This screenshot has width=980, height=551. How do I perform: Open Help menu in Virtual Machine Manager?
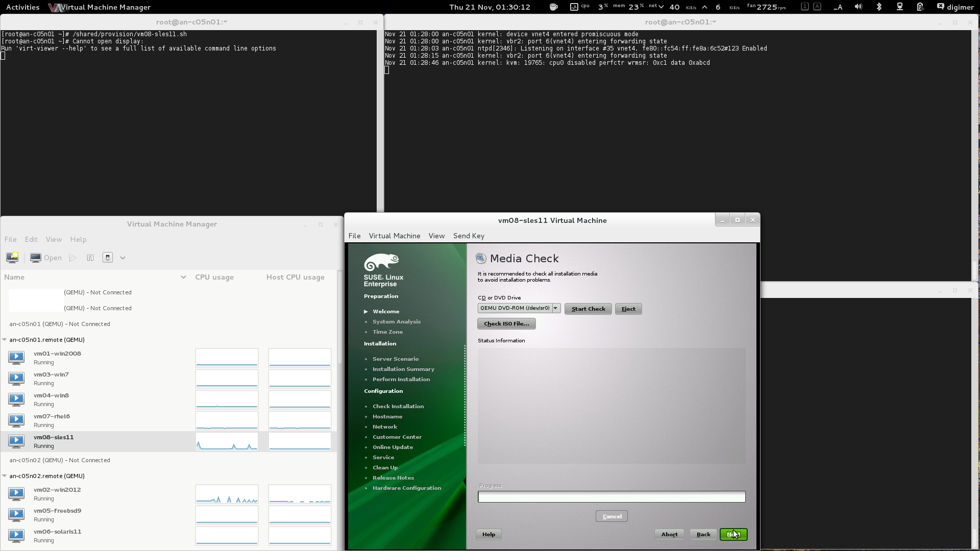(78, 239)
